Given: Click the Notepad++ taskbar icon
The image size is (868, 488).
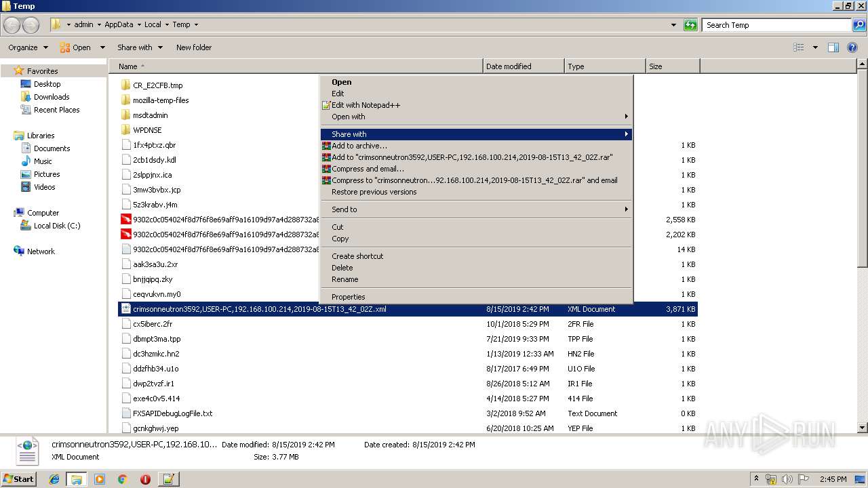Looking at the screenshot, I should [x=168, y=479].
